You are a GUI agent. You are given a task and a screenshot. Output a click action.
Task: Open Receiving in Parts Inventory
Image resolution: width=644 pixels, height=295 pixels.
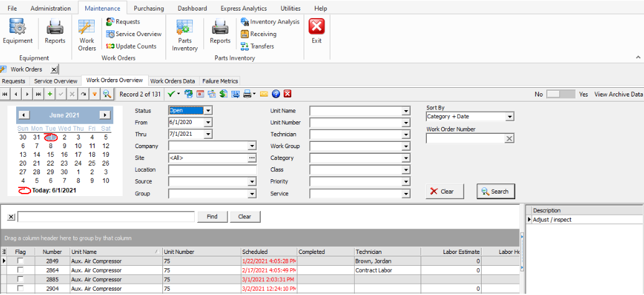tap(258, 34)
